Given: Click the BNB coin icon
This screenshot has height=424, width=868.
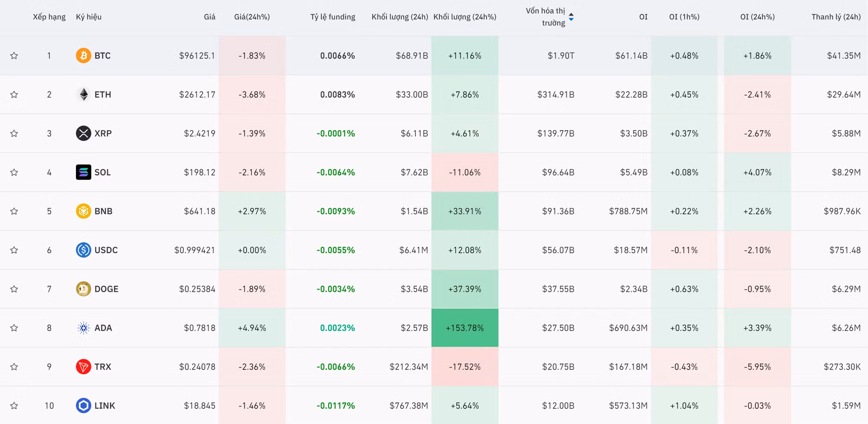Looking at the screenshot, I should click(x=83, y=211).
